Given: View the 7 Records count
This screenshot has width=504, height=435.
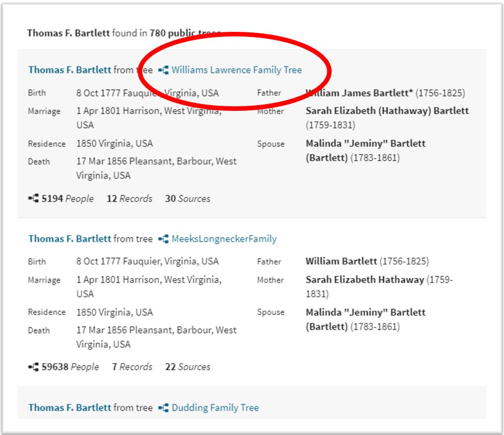Looking at the screenshot, I should [132, 367].
